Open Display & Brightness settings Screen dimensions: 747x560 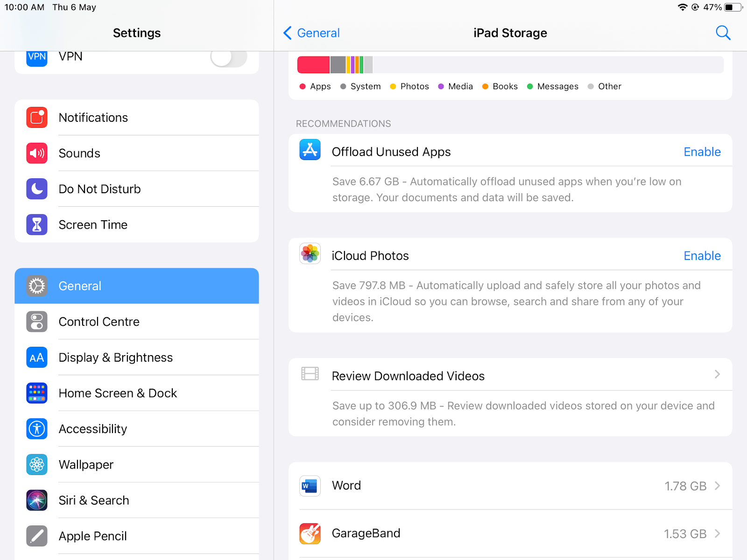(x=136, y=357)
